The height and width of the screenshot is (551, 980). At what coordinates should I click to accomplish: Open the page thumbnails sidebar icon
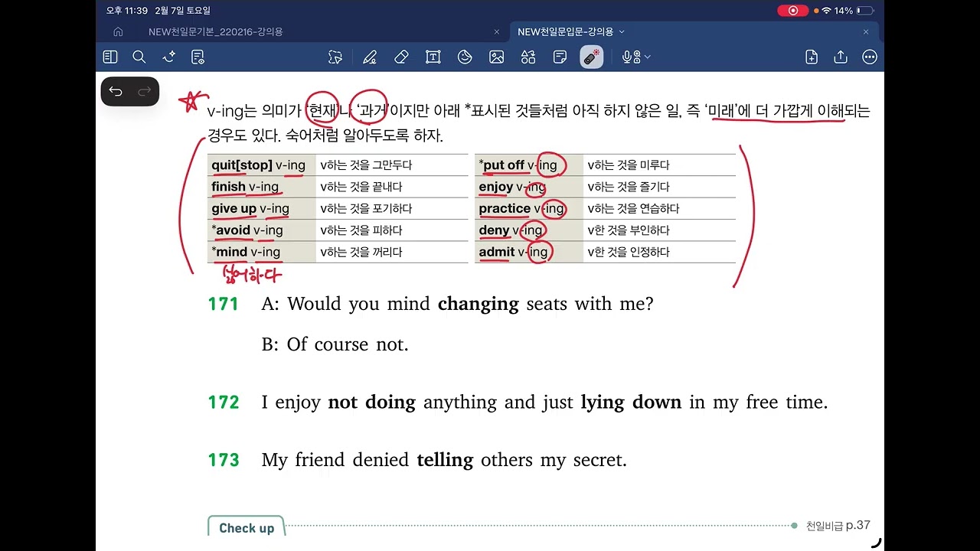110,57
